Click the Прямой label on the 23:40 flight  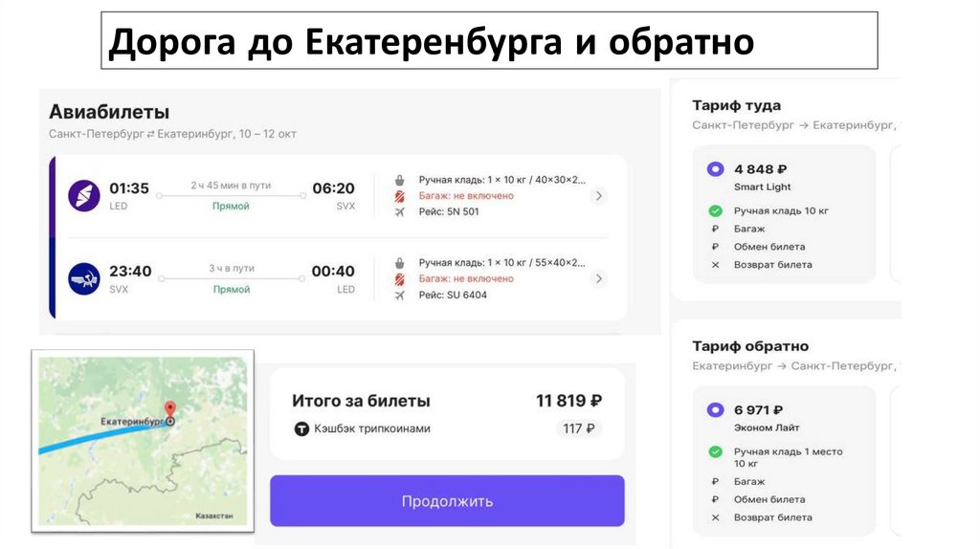click(232, 289)
